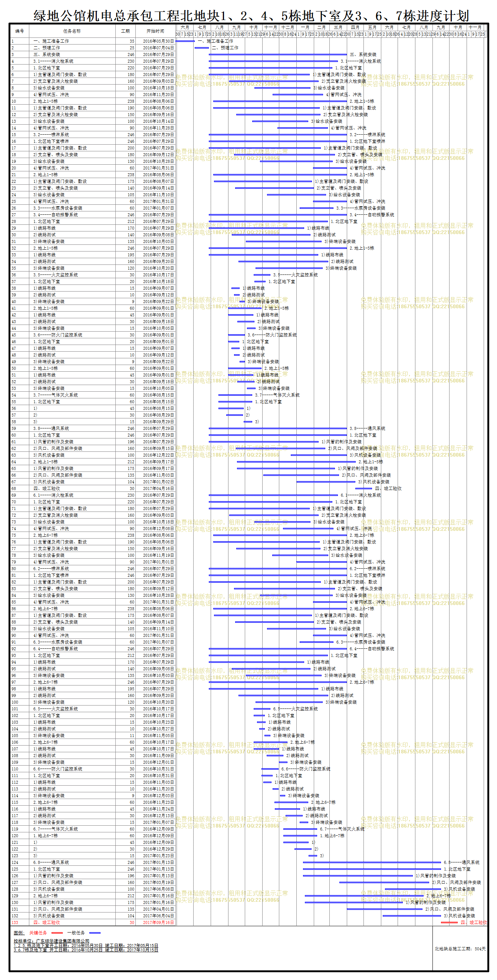Select red row 133 task 四、竣工验收

tap(47, 923)
